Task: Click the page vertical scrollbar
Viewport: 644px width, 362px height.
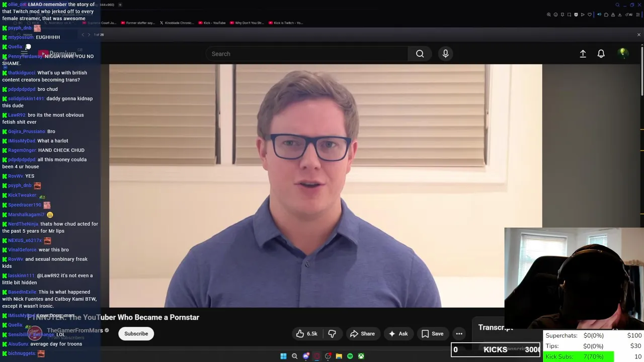Action: (x=641, y=70)
